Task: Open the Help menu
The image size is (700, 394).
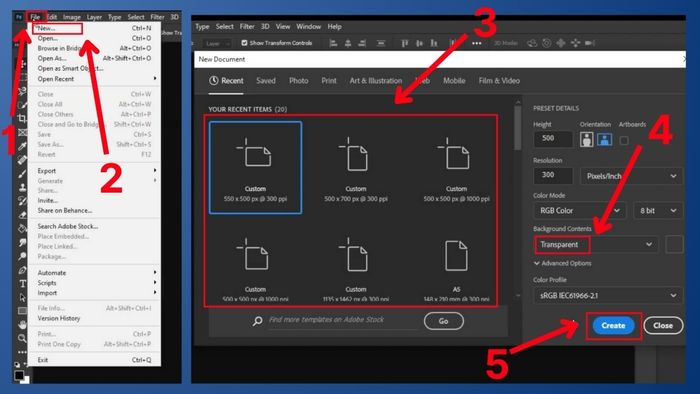Action: click(x=334, y=26)
